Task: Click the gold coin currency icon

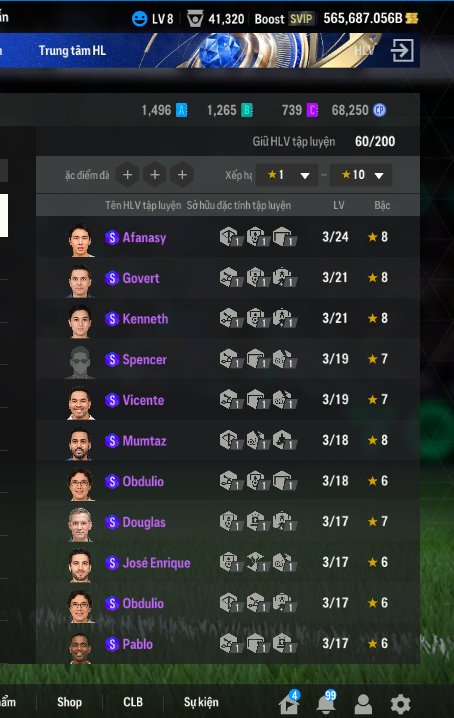Action: (x=412, y=18)
